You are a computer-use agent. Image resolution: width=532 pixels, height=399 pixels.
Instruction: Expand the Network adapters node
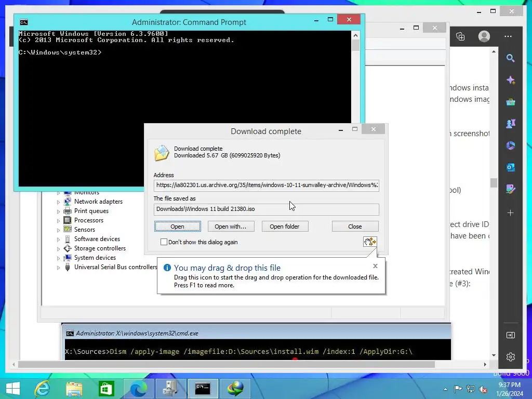58,202
